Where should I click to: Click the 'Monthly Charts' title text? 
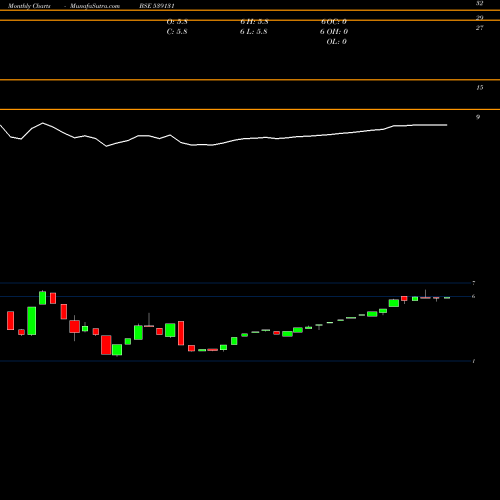(29, 6)
